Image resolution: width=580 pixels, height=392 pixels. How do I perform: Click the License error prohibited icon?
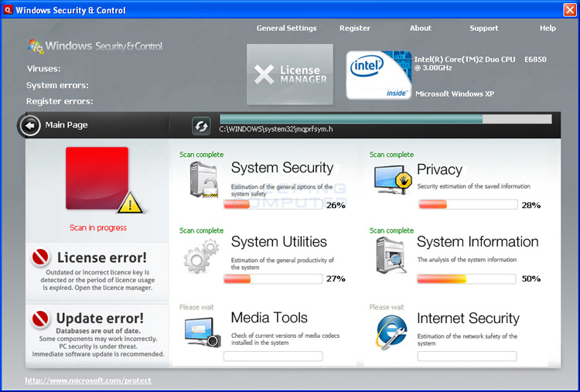coord(41,257)
